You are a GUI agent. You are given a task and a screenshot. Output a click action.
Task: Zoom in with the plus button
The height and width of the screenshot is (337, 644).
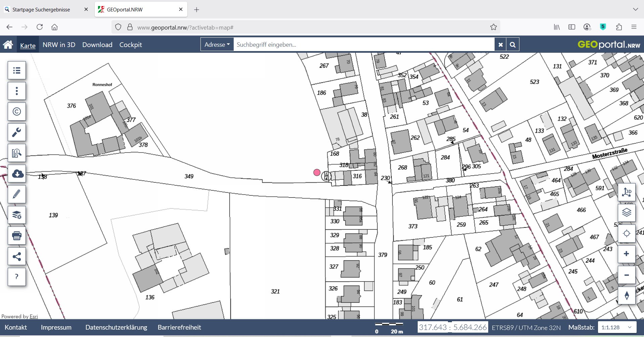627,254
